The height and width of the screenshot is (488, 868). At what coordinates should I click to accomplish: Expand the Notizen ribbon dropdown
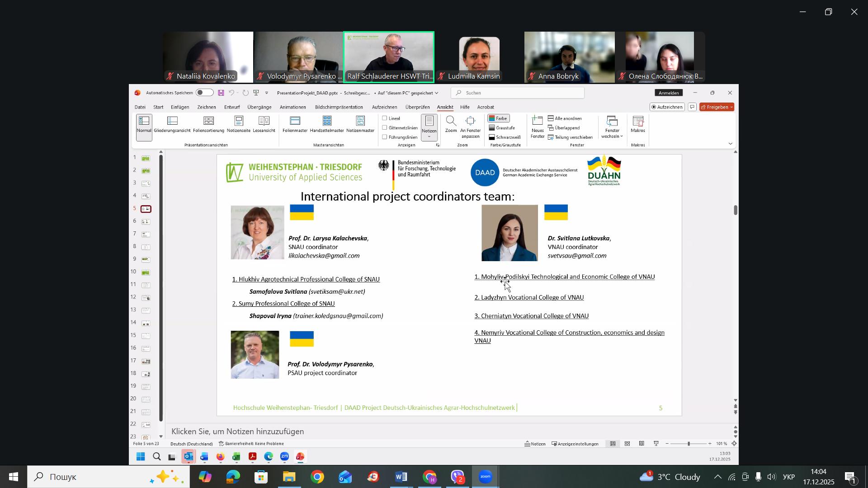[x=429, y=136]
